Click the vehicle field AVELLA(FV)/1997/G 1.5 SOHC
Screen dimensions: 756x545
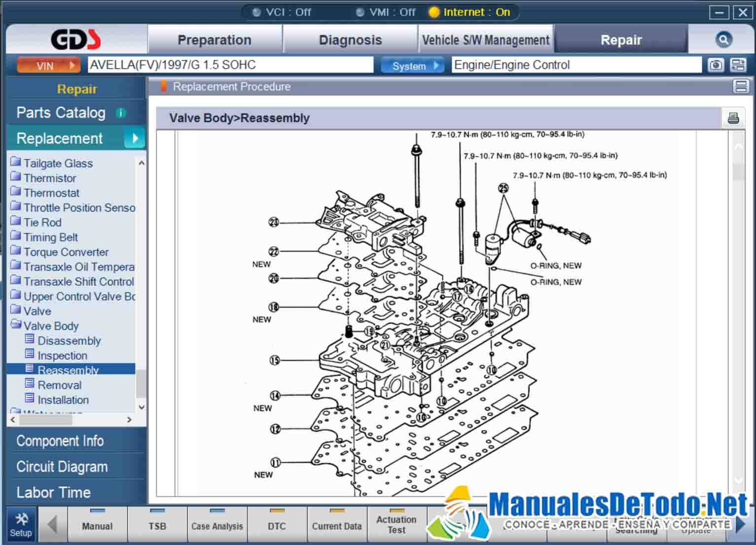pos(230,65)
